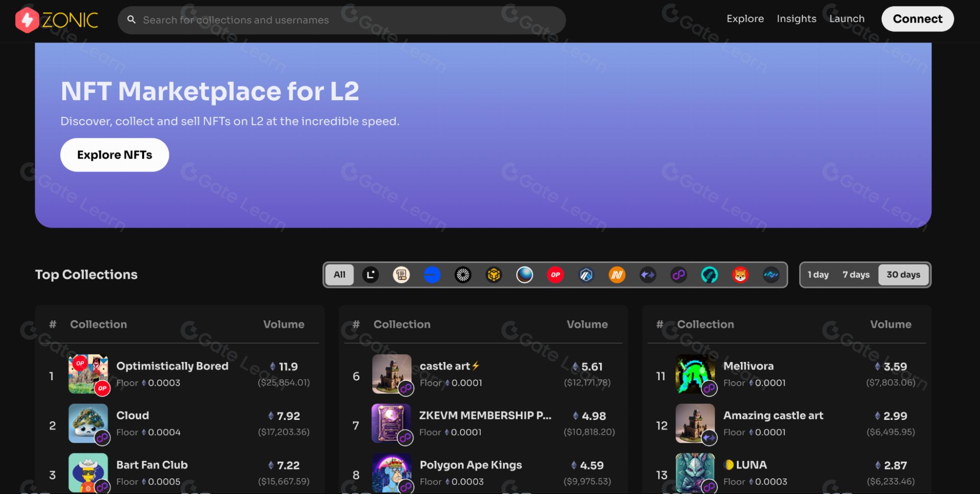
Task: Click the Zonic logo
Action: coord(57,20)
